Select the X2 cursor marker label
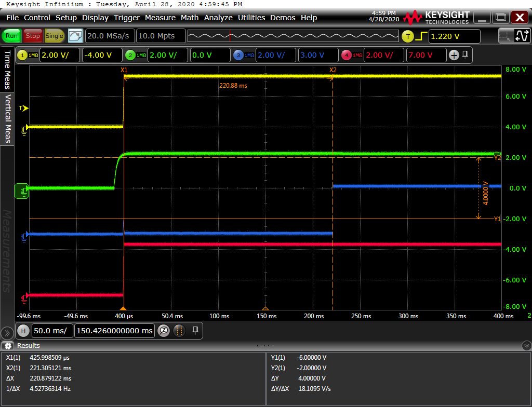 pyautogui.click(x=333, y=70)
